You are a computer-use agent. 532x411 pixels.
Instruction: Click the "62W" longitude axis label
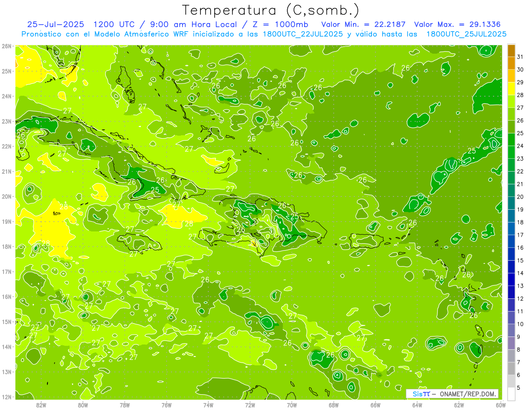[459, 405]
